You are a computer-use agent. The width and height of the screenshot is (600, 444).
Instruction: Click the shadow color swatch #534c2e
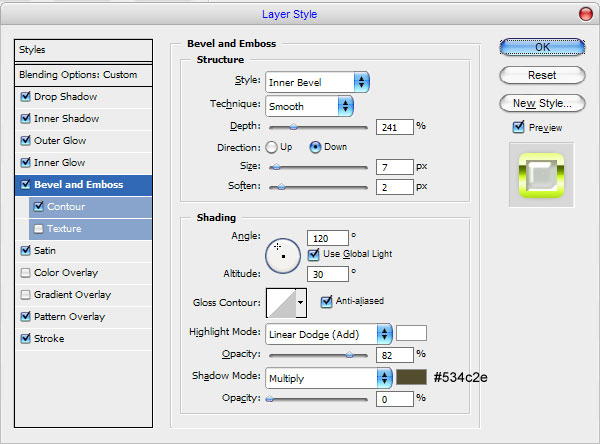click(411, 377)
